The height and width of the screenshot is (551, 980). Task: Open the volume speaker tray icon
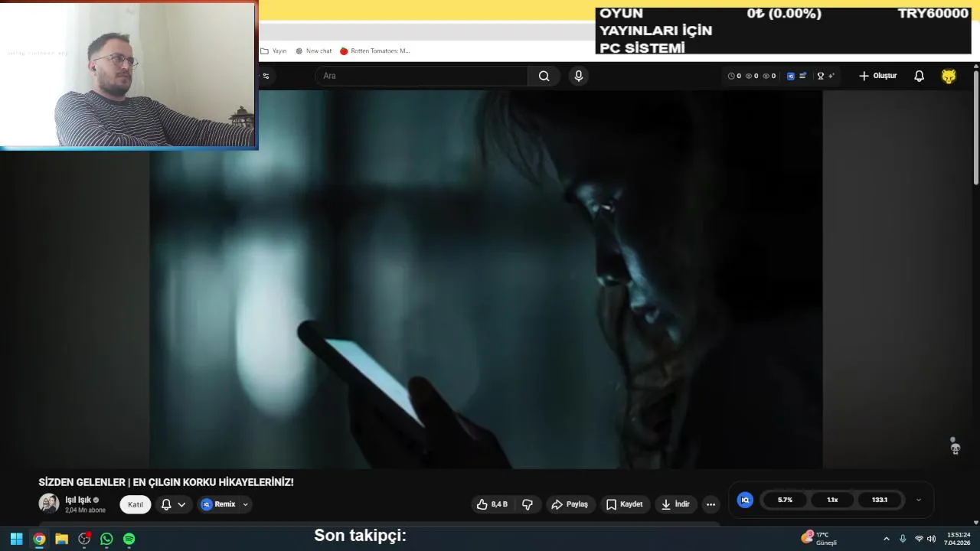point(931,539)
